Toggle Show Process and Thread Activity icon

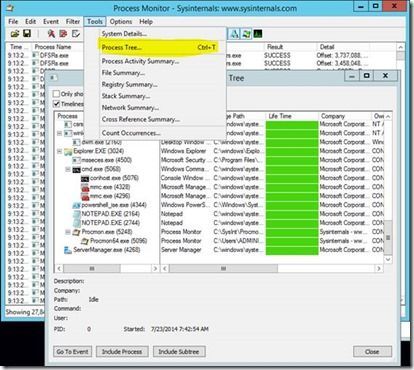coord(246,34)
